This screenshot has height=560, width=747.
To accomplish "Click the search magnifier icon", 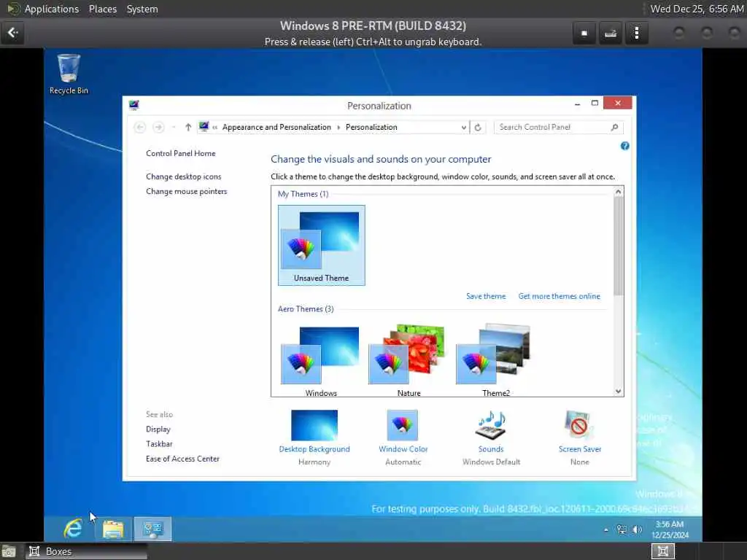I will (x=614, y=127).
